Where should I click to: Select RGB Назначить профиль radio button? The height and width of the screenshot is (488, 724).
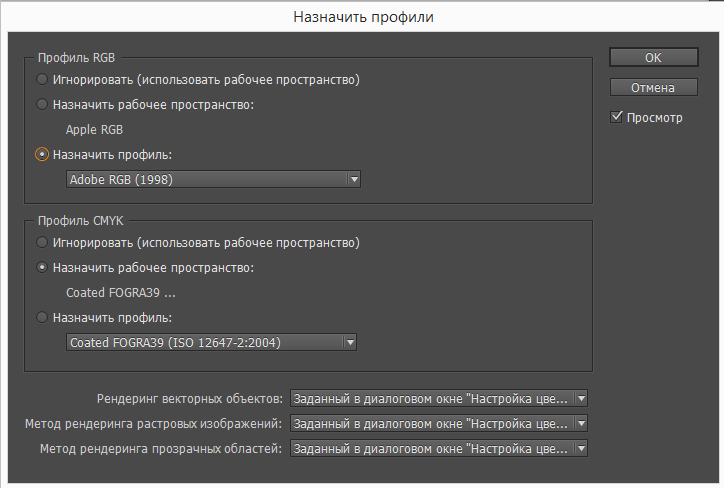[x=42, y=154]
